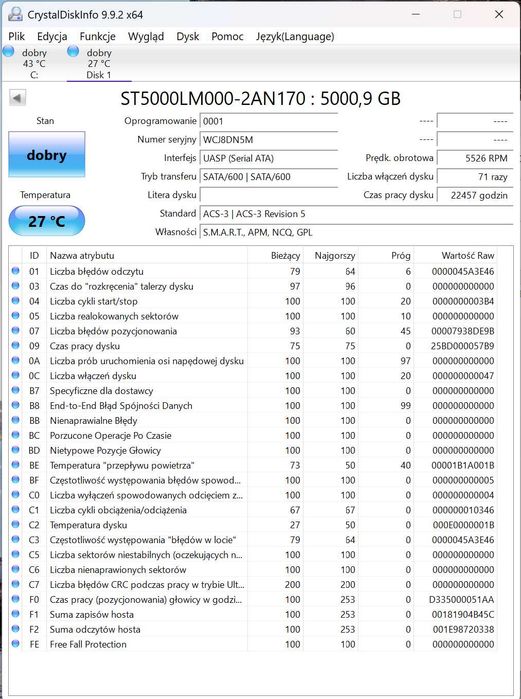This screenshot has height=699, width=521.
Task: Click the Oprogramowanie field showing 0001
Action: point(269,121)
